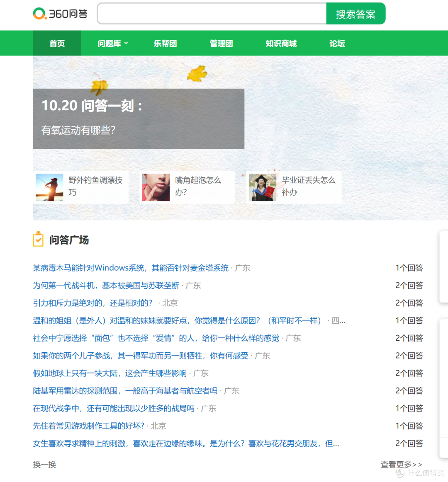Open 野外钓鱼调漂技巧 card text

(x=95, y=186)
